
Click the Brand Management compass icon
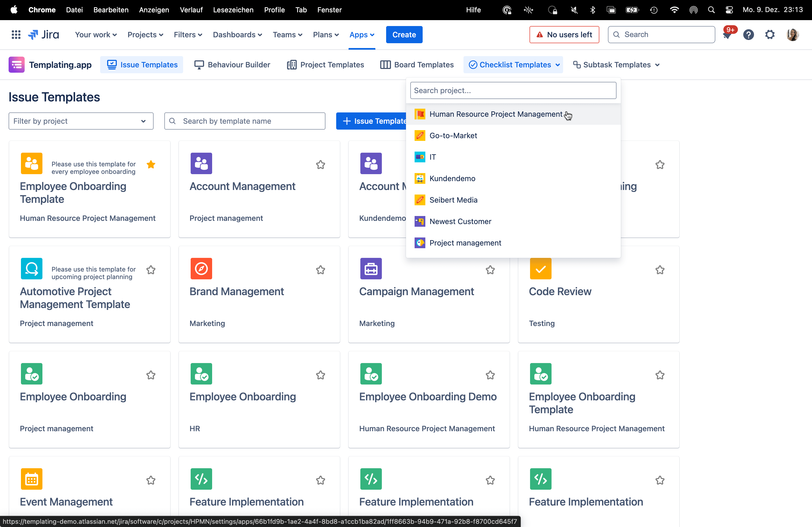coord(201,269)
